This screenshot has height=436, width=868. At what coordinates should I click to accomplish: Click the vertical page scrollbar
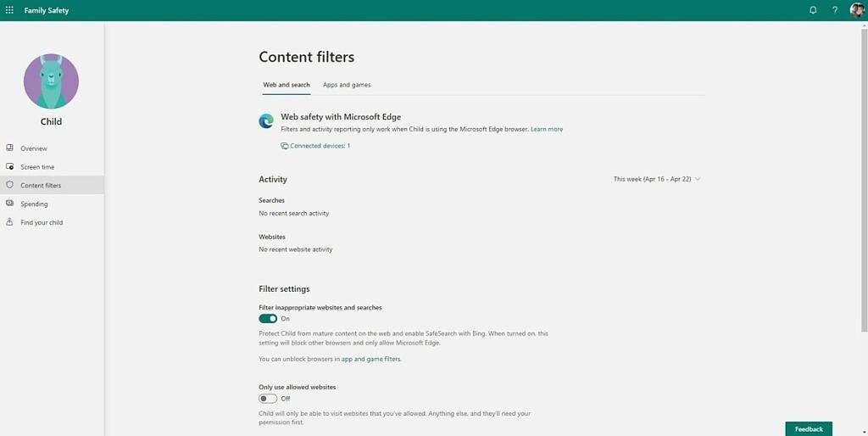(864, 170)
